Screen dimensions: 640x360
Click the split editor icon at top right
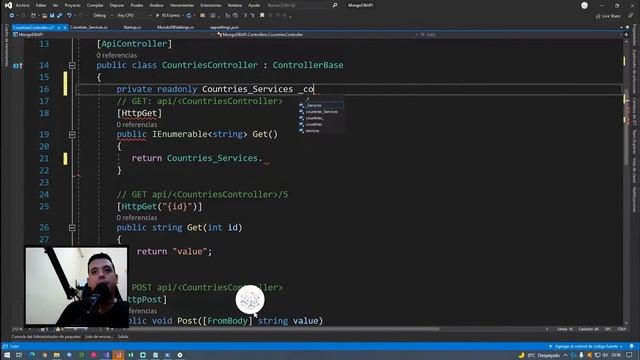(x=627, y=35)
